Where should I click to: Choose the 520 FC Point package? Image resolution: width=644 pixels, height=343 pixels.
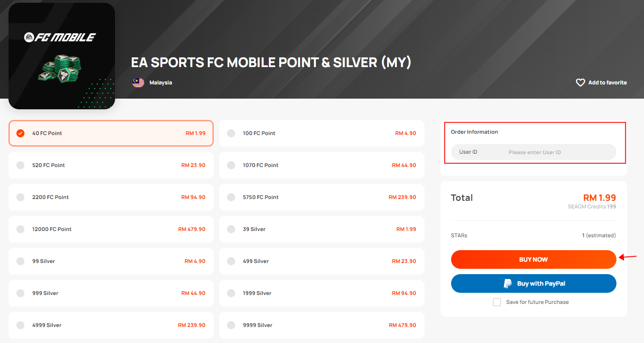coord(111,165)
